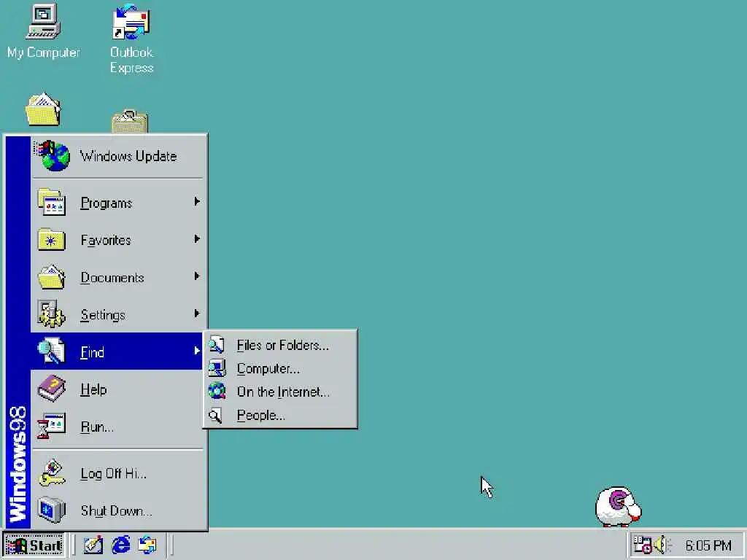Viewport: 747px width, 560px height.
Task: Open the My Documents folder icon on desktop
Action: tap(43, 109)
